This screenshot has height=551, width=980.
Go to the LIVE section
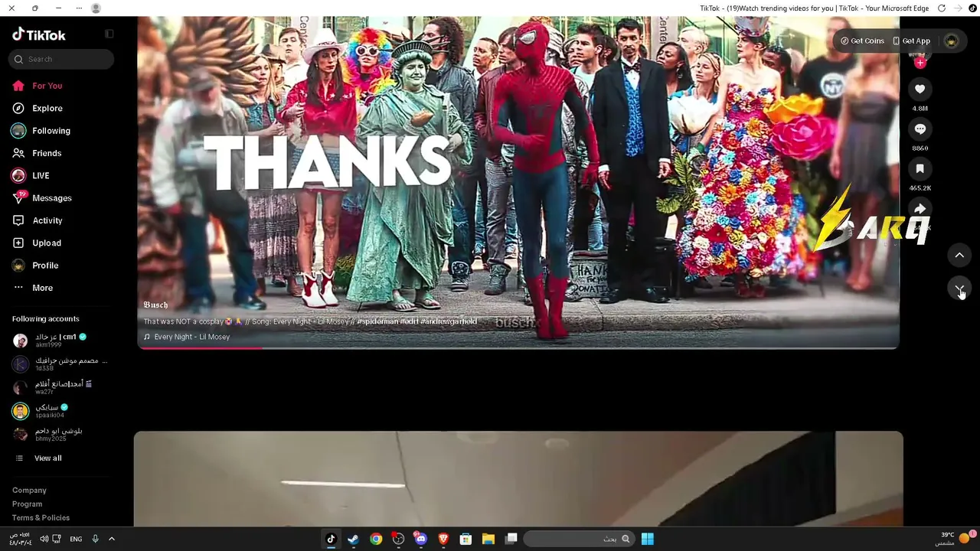pyautogui.click(x=31, y=175)
